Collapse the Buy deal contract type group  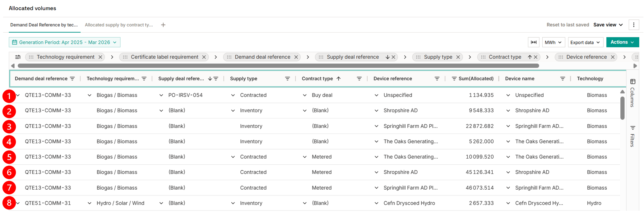pyautogui.click(x=305, y=95)
